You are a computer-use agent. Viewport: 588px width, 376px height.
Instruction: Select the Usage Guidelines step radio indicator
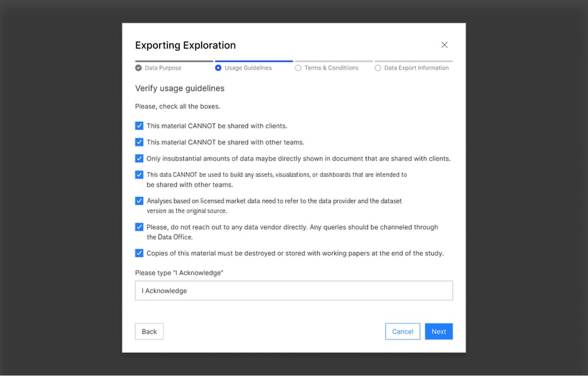(218, 68)
